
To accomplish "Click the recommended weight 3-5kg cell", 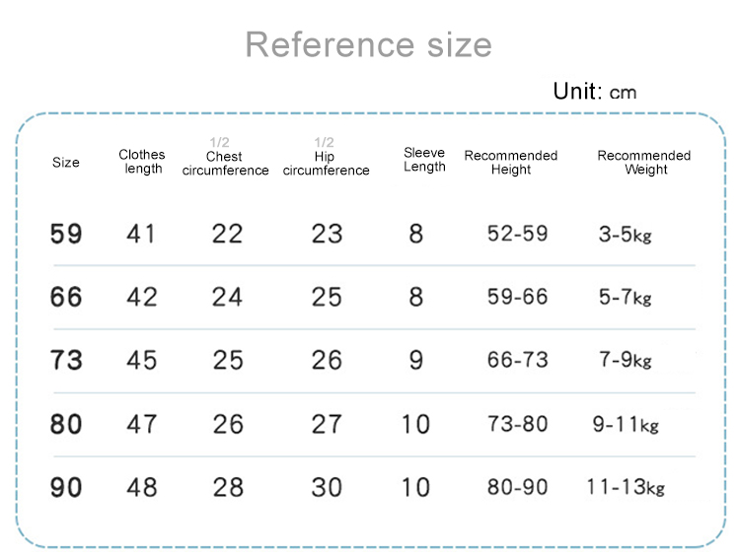I will (x=625, y=235).
